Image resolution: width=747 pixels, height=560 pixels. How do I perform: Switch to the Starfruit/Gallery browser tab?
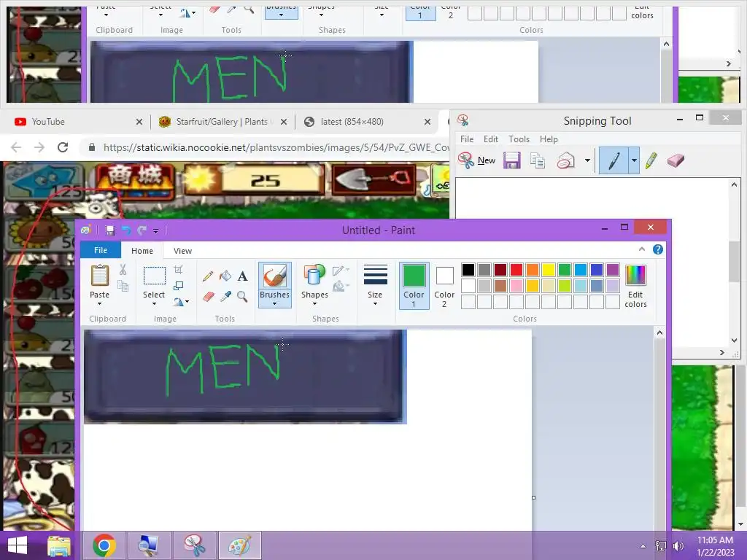(222, 122)
